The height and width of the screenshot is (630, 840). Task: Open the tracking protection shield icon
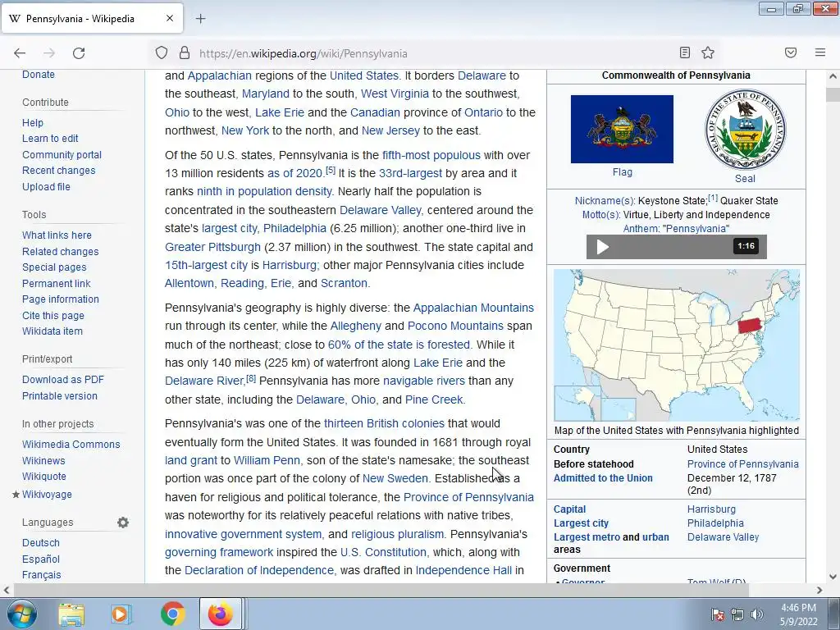point(162,53)
